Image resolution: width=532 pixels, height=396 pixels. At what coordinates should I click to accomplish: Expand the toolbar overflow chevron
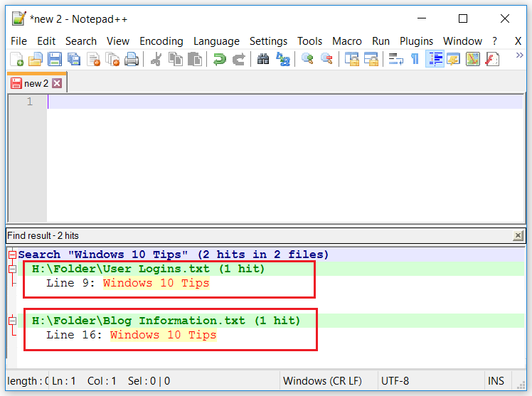[x=519, y=55]
